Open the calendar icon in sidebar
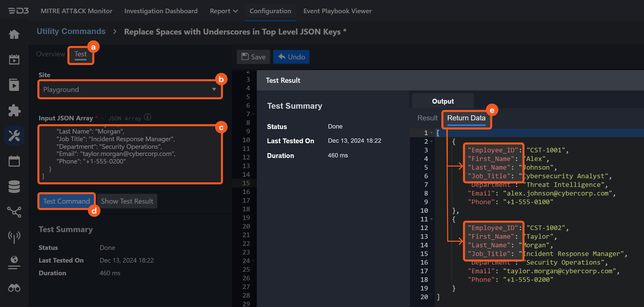The height and width of the screenshot is (307, 644). [14, 161]
